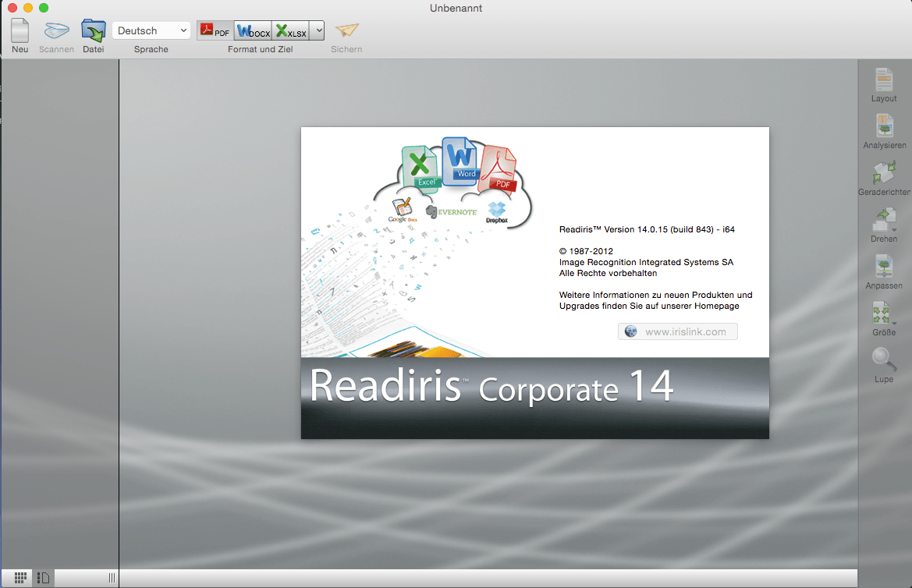Click the sidebar resize handle

pos(112,578)
